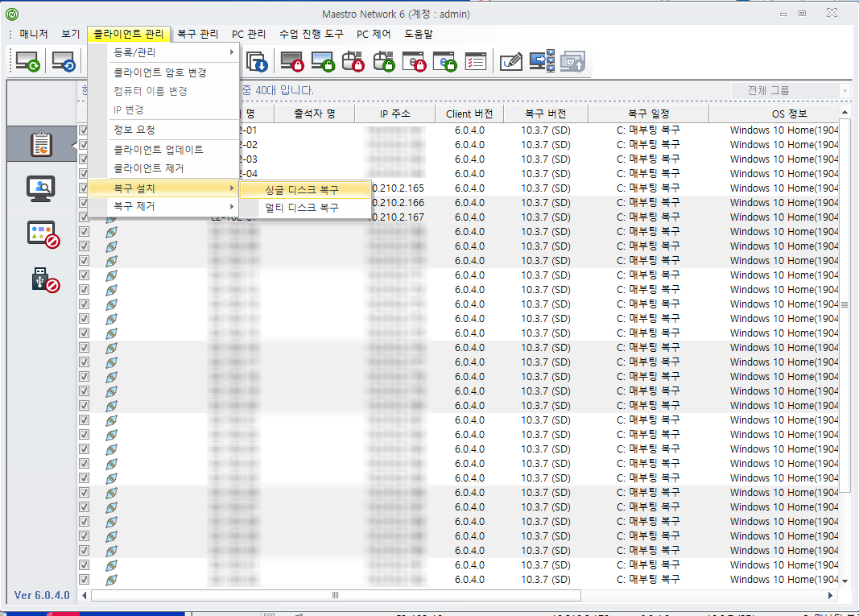Screen dimensions: 859x616
Task: Open the checklist toolbar icon
Action: (475, 61)
